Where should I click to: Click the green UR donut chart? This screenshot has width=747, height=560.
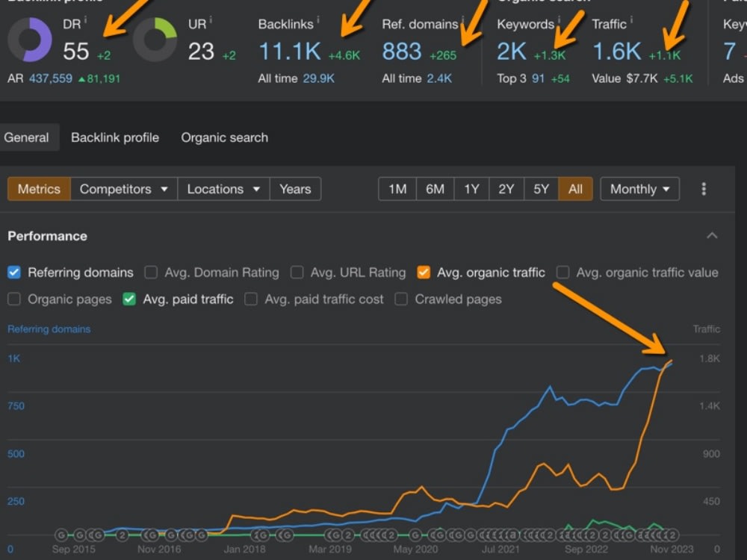coord(155,40)
